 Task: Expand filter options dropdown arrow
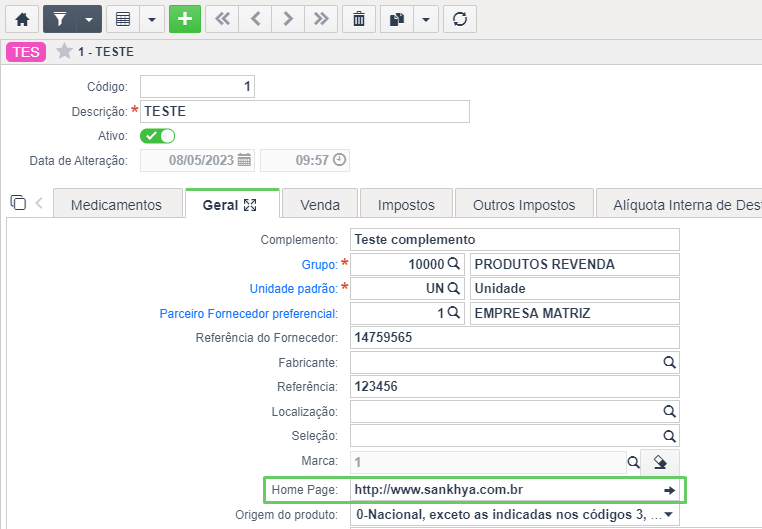coord(89,19)
